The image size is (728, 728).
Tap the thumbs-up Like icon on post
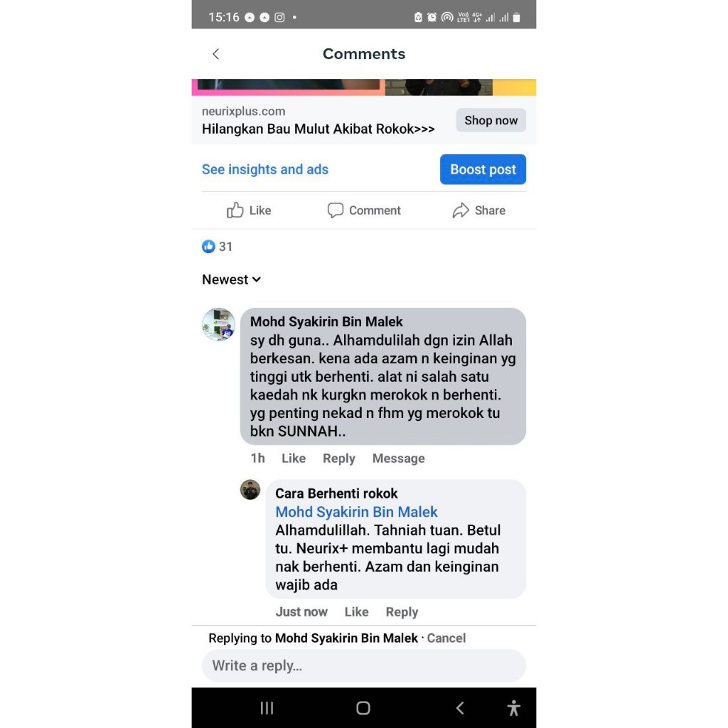pos(235,210)
